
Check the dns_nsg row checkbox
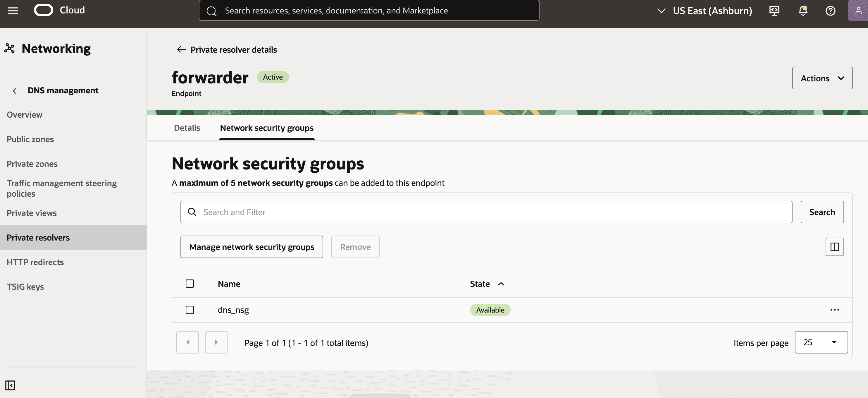point(190,310)
